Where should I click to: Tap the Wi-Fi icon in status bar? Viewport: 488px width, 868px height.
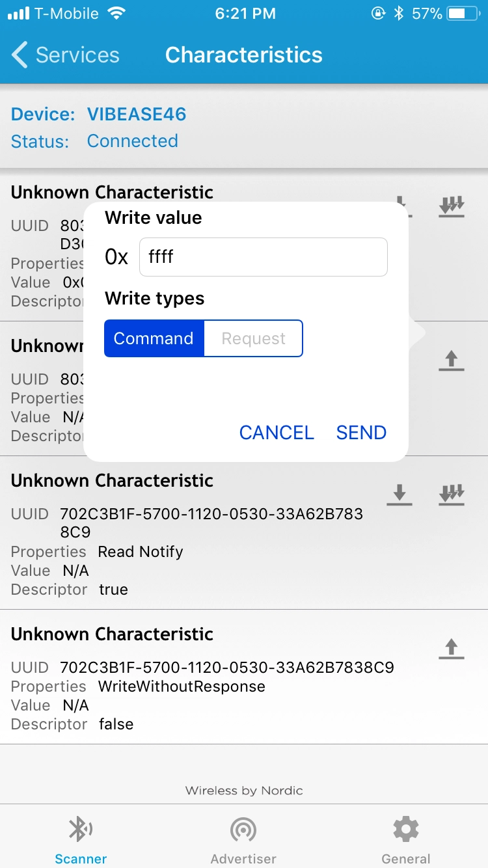117,14
